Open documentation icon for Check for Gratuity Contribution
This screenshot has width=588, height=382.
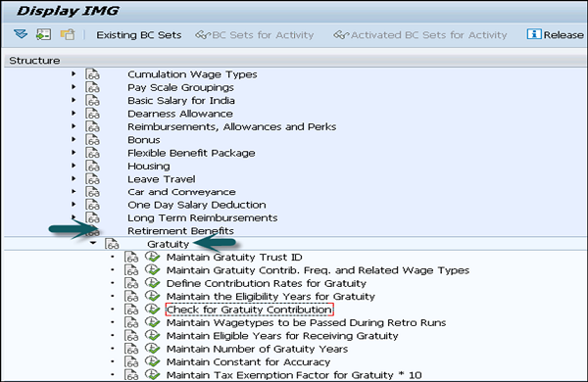click(131, 310)
